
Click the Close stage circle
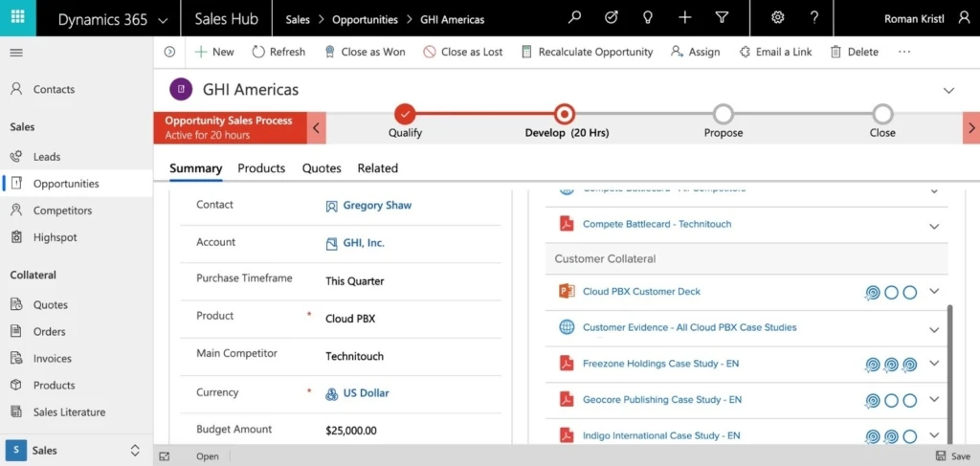click(882, 114)
